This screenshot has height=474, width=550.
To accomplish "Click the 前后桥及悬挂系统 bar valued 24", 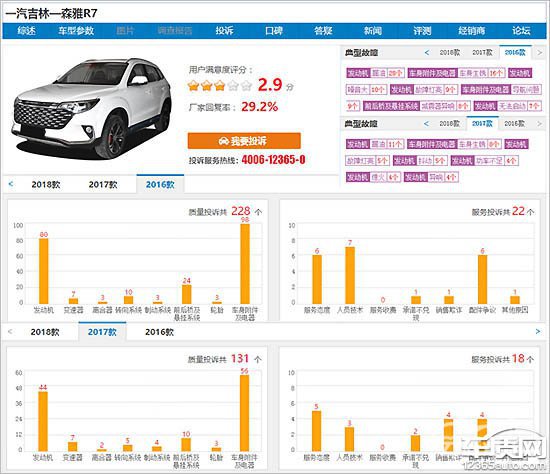I will tap(187, 294).
